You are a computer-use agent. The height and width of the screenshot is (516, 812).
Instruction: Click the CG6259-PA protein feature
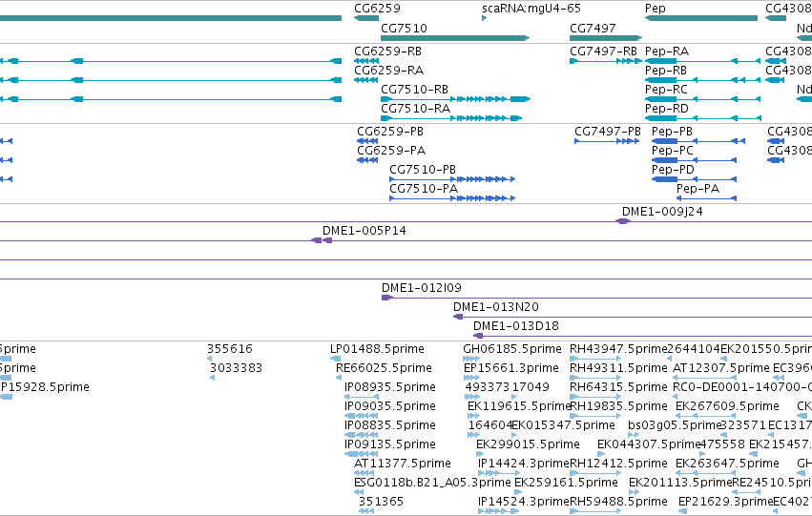(367, 160)
